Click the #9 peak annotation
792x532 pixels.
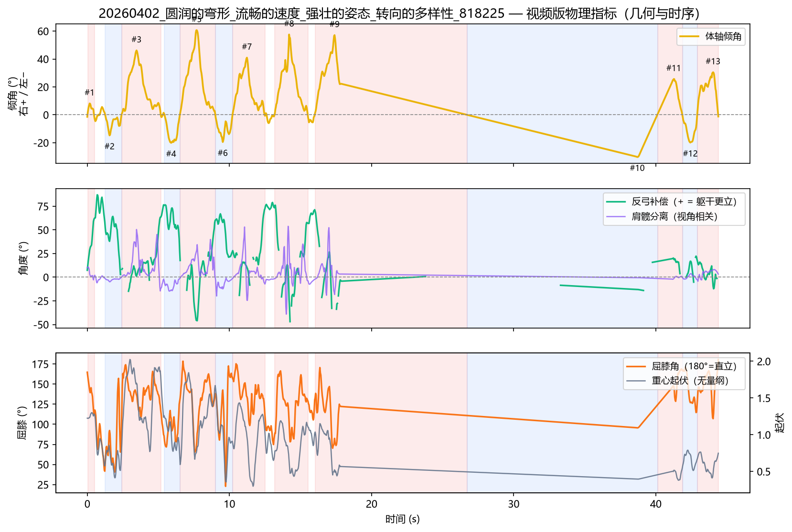[334, 24]
